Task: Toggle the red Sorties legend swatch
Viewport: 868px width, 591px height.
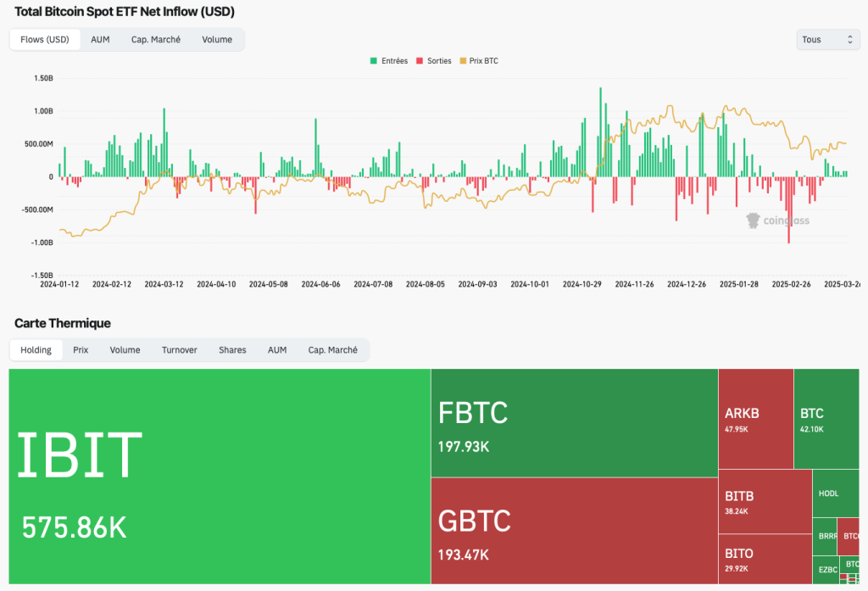Action: [x=420, y=61]
